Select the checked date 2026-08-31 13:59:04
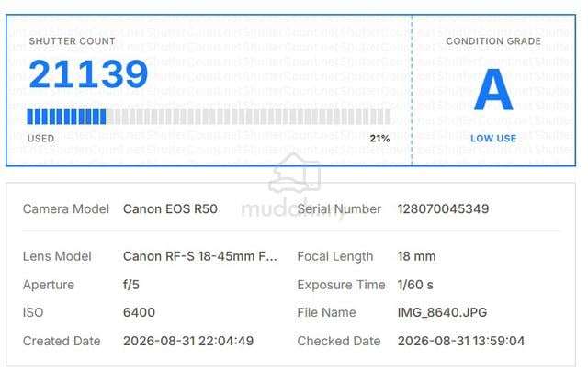This screenshot has width=588, height=371. point(461,341)
